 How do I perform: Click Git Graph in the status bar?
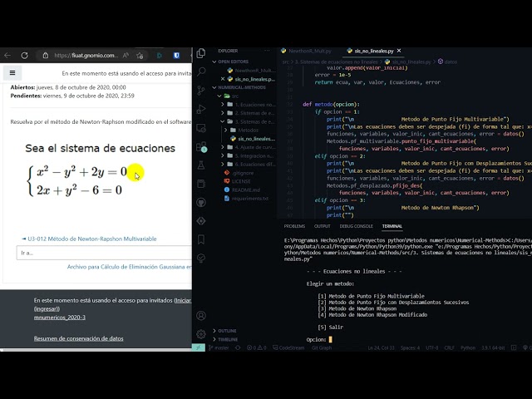pyautogui.click(x=322, y=347)
